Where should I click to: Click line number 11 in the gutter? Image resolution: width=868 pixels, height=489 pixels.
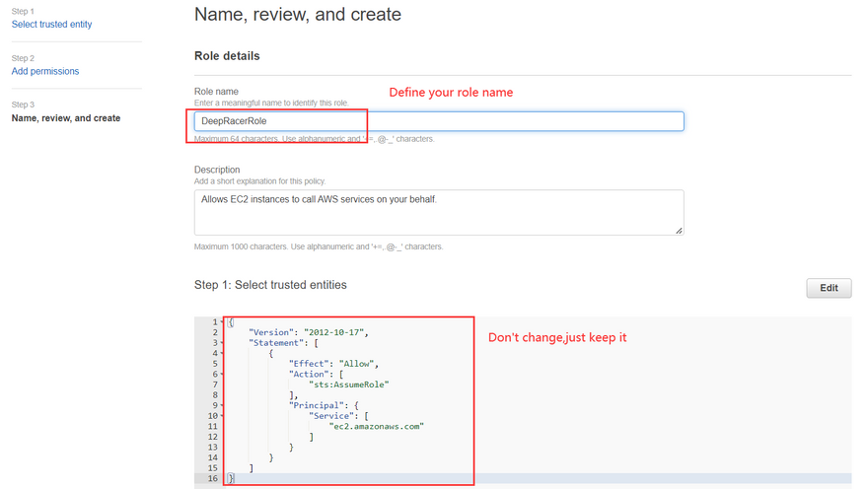click(x=213, y=427)
